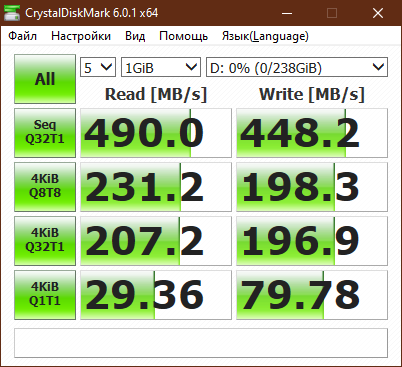The image size is (402, 367).
Task: Open the drive selector D: 0% (0/238GiB)
Action: 297,67
